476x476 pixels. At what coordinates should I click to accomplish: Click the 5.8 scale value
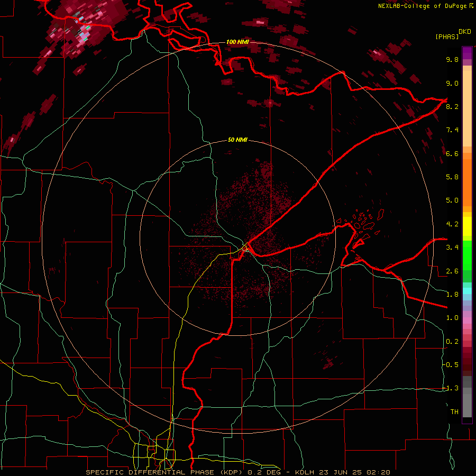point(452,177)
